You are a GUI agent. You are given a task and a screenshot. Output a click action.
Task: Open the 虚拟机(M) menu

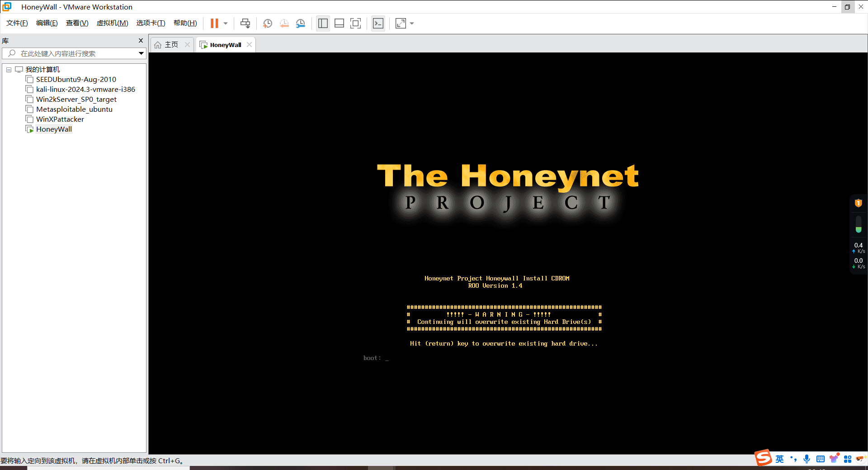point(112,23)
